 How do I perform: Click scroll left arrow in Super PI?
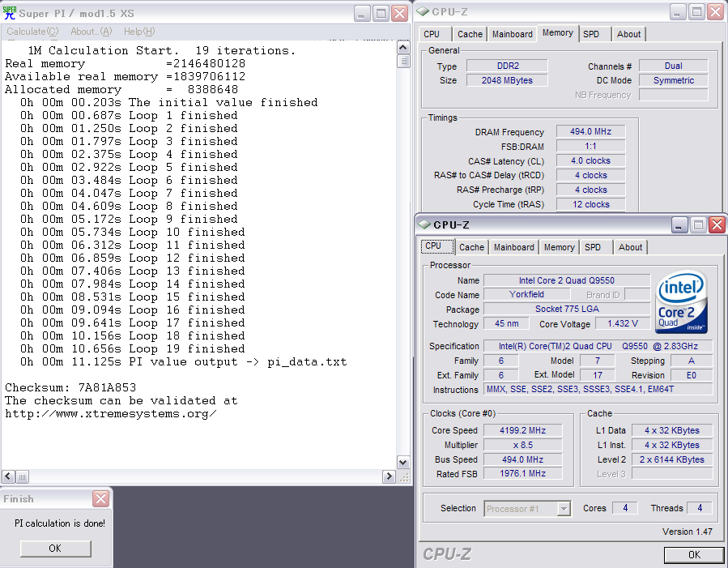pyautogui.click(x=8, y=476)
